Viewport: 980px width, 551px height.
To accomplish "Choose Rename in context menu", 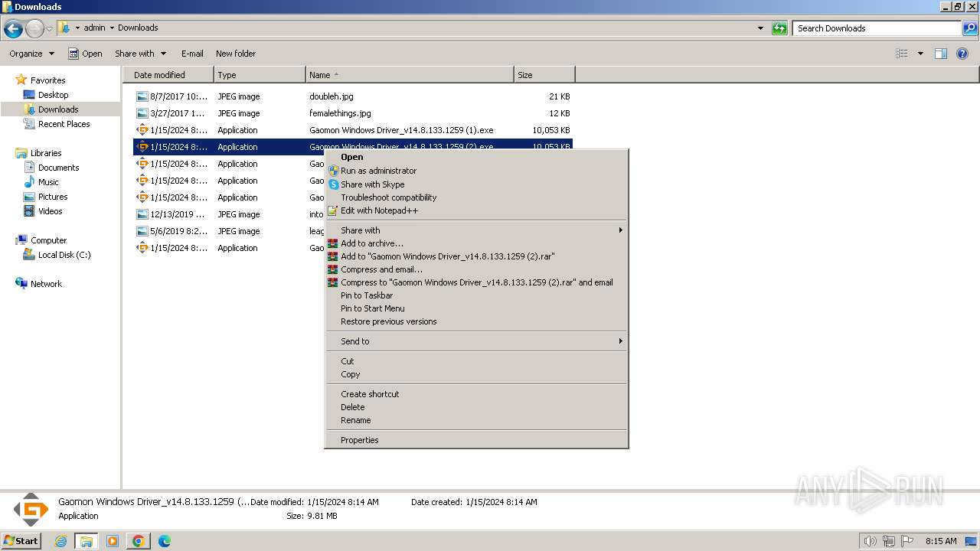I will 476,420.
